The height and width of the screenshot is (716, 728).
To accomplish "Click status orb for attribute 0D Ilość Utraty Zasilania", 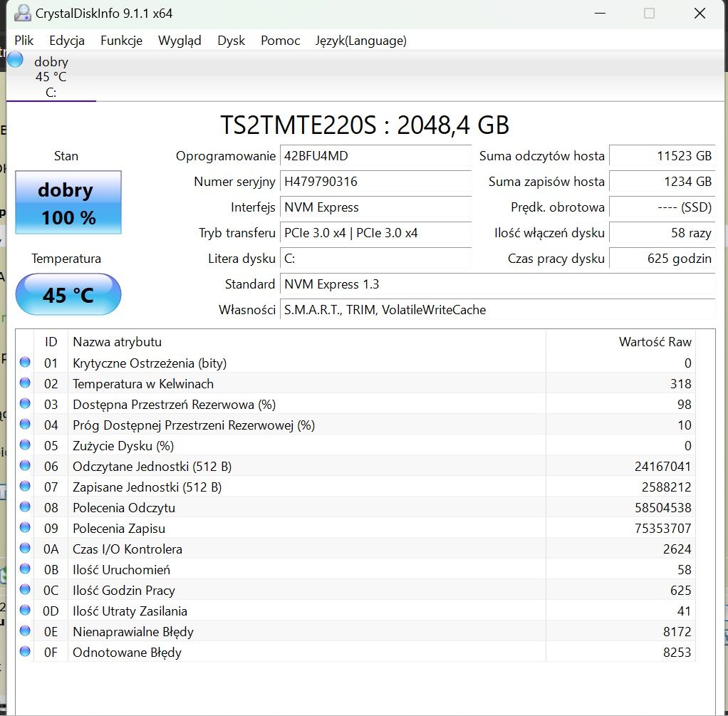I will [x=25, y=610].
